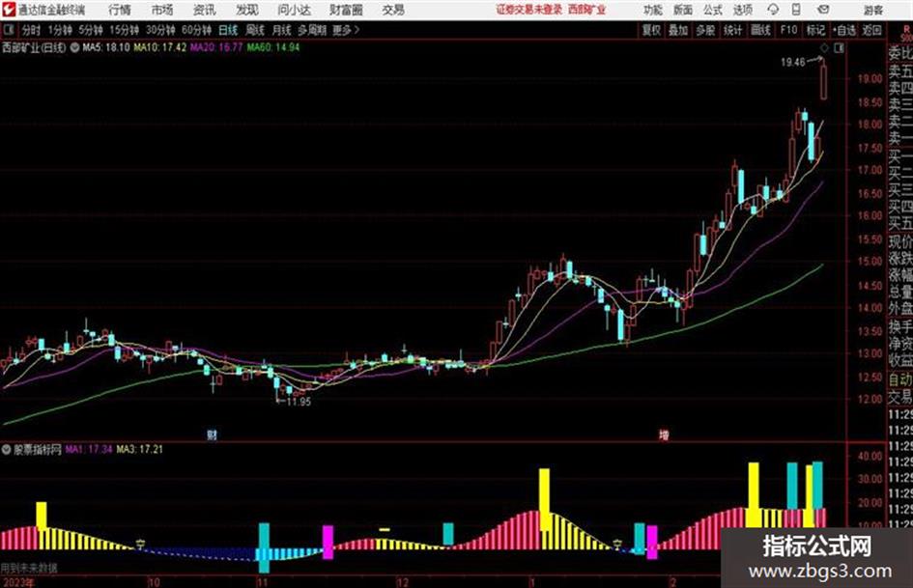Click the envelope message icon
The image size is (913, 588).
pos(823,10)
